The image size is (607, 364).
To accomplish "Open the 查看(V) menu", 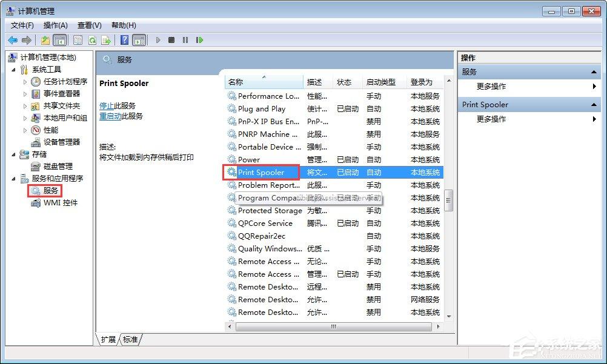I will [88, 25].
